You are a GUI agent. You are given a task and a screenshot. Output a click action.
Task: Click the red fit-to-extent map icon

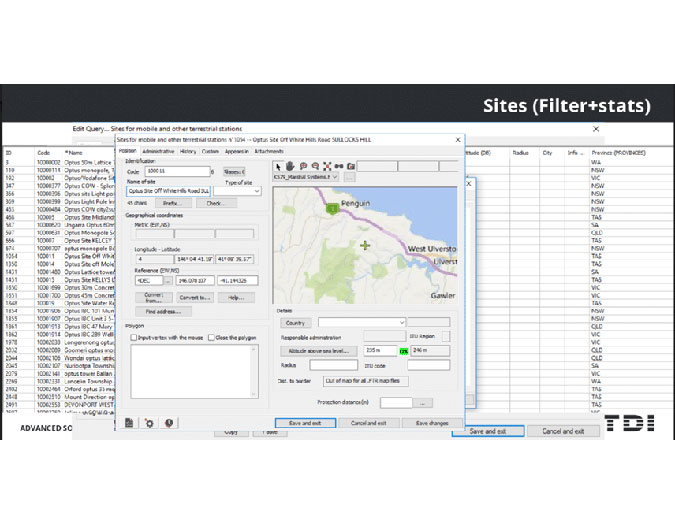[326, 164]
